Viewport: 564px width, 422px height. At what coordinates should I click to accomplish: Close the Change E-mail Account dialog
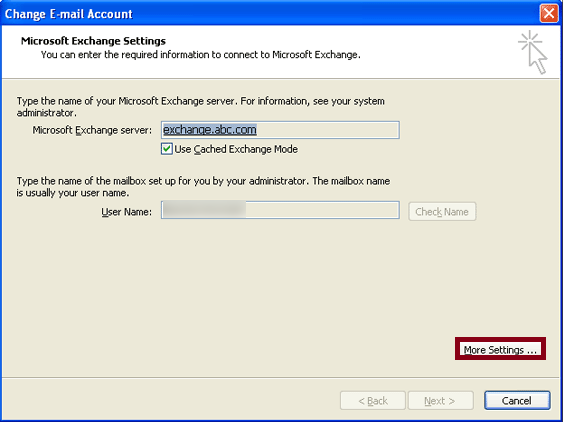[x=549, y=13]
